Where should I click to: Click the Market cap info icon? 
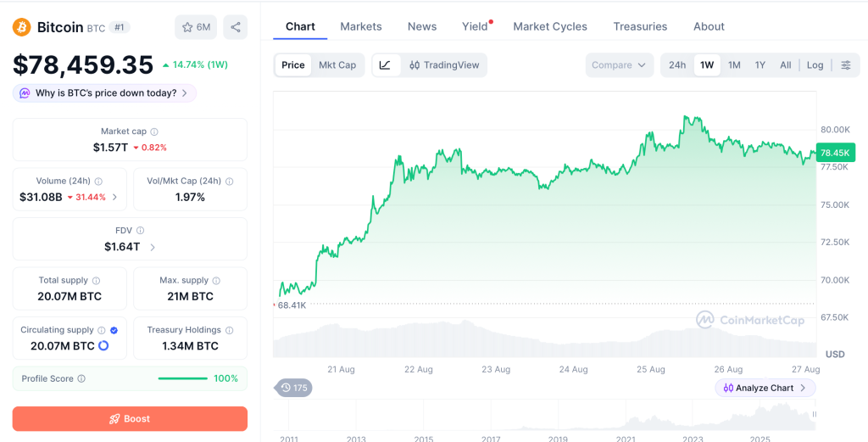[154, 131]
